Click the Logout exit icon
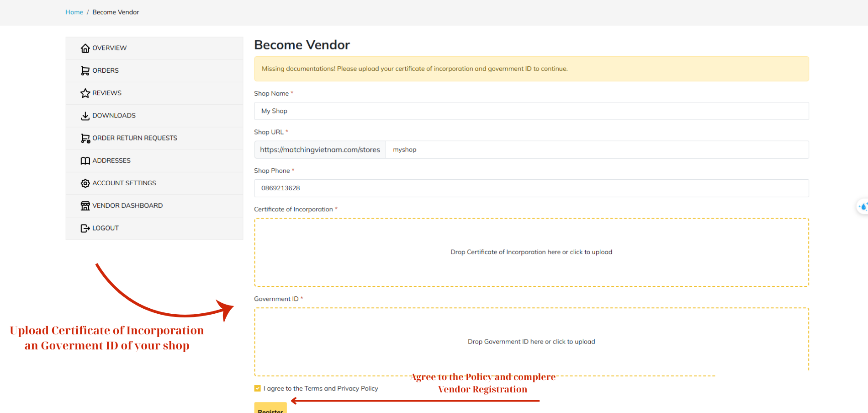Image resolution: width=868 pixels, height=413 pixels. point(85,228)
